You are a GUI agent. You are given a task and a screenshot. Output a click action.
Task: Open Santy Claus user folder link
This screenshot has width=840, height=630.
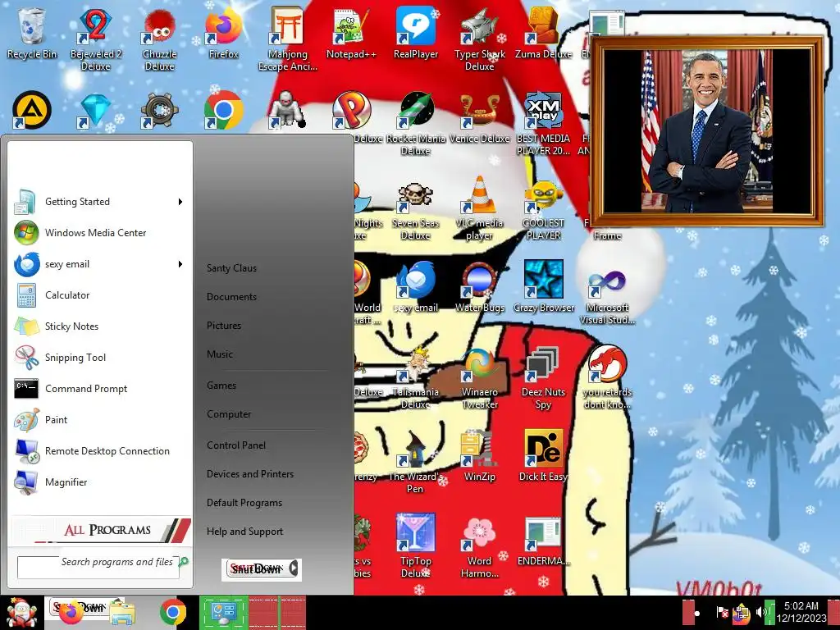pyautogui.click(x=231, y=268)
